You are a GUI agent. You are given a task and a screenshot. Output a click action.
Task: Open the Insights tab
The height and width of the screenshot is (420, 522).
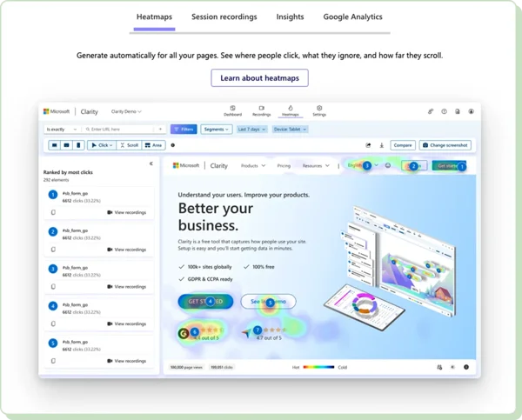coord(290,17)
